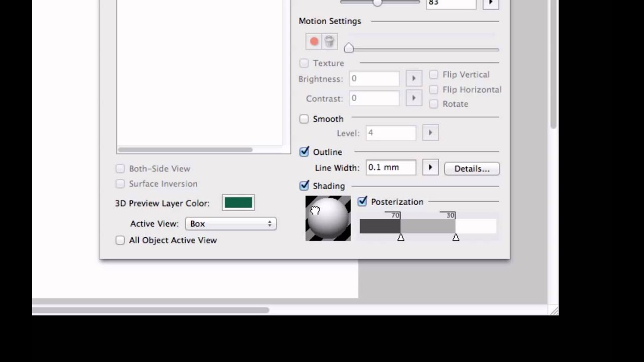The width and height of the screenshot is (644, 362).
Task: Enable the Smooth option
Action: [304, 119]
